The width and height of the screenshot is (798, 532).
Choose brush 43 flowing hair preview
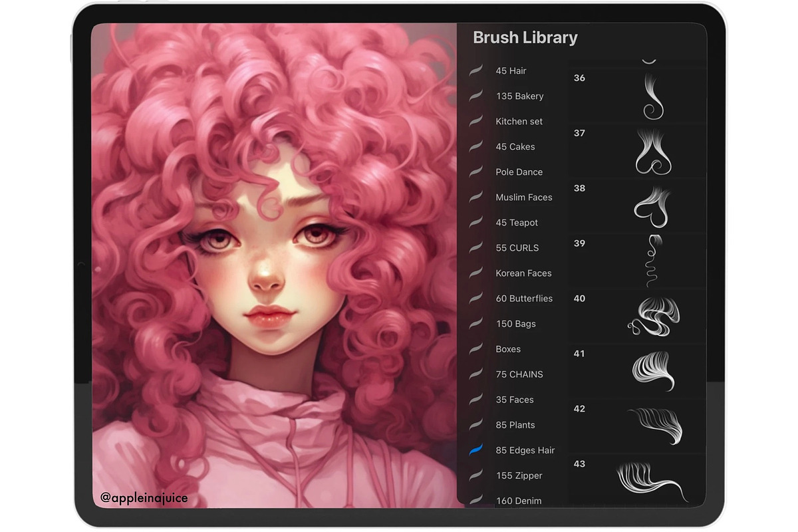(653, 481)
